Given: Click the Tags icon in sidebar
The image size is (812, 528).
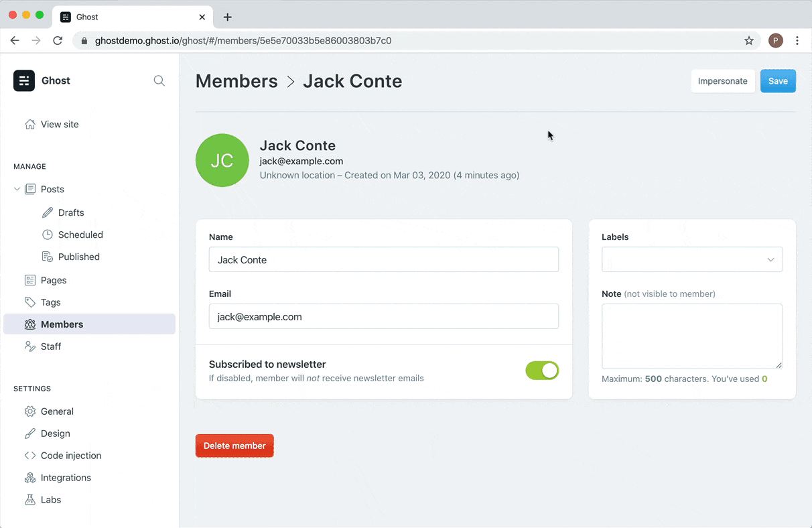Looking at the screenshot, I should pyautogui.click(x=30, y=302).
